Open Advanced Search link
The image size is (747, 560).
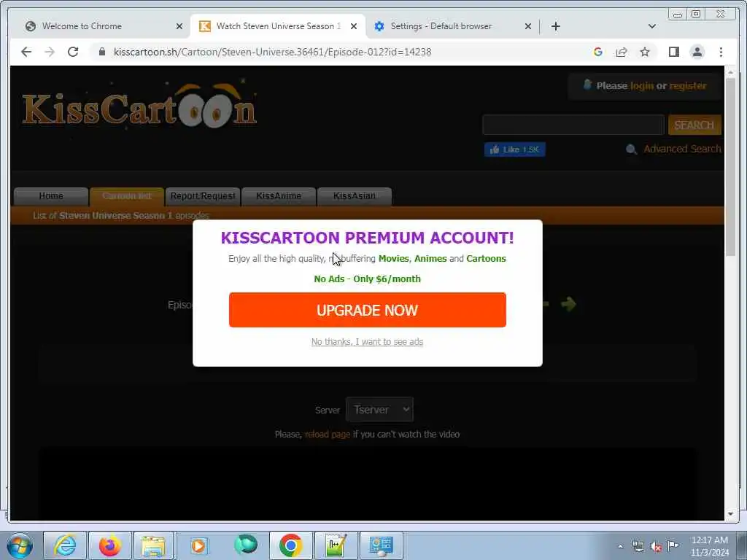tap(682, 149)
